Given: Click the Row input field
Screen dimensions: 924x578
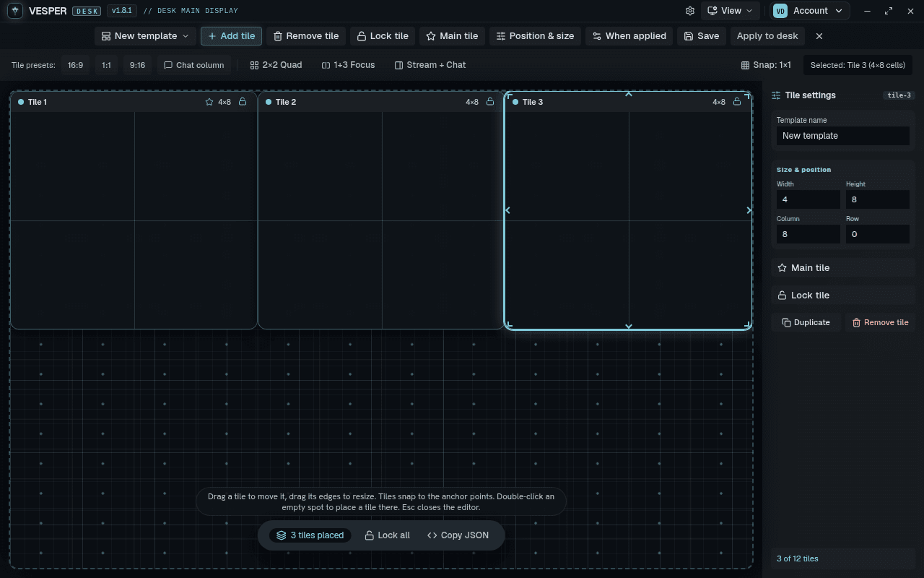Looking at the screenshot, I should (878, 234).
